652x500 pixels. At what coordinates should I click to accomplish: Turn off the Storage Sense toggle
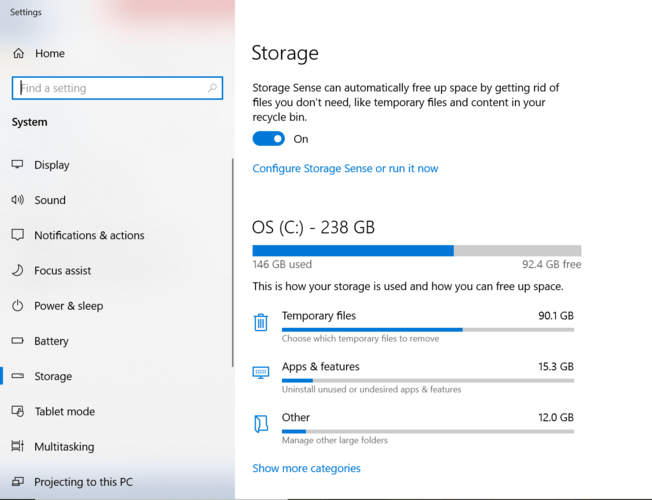tap(268, 139)
